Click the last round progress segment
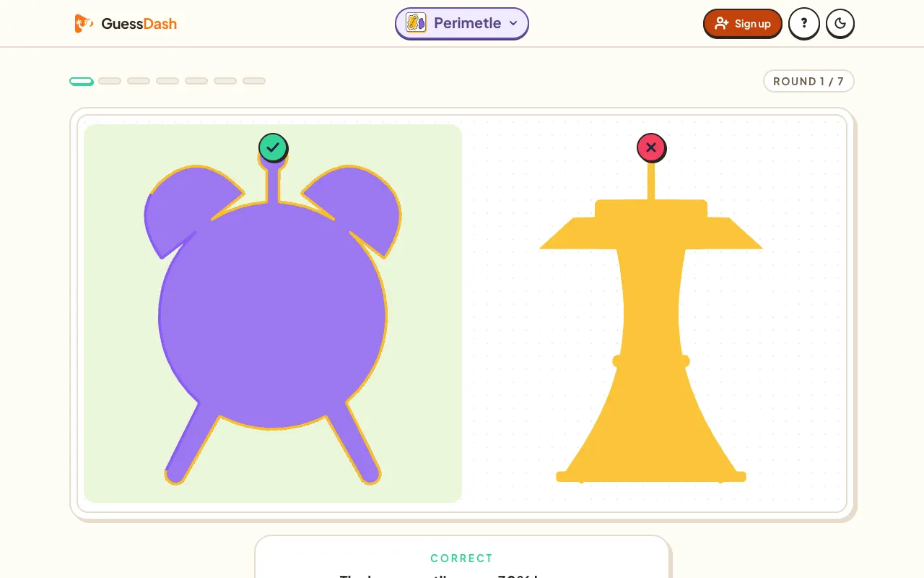Image resolution: width=924 pixels, height=578 pixels. 254,81
